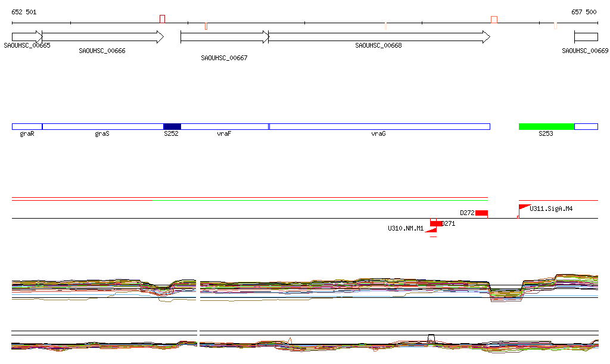The height and width of the screenshot is (364, 610).
Task: Click the D272 red box
Action: 481,213
